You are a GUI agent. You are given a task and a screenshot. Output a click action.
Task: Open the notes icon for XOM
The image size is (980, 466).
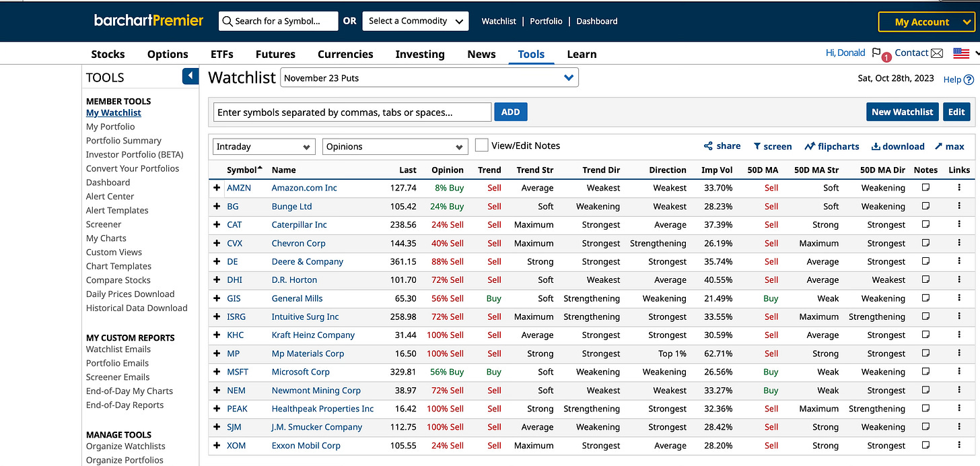[925, 445]
